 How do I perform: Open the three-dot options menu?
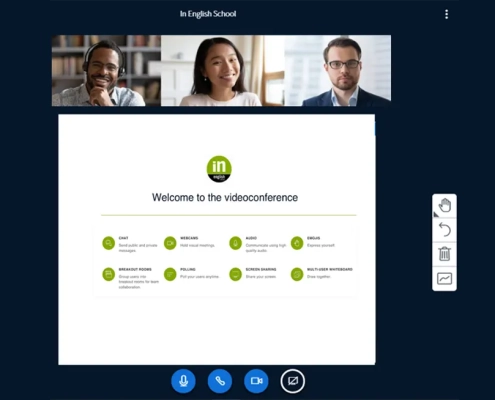446,14
